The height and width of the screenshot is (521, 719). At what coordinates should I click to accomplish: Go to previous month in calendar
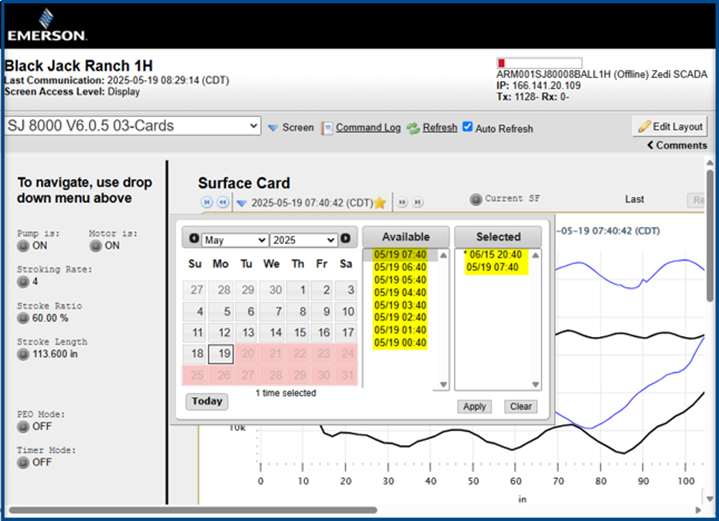194,239
